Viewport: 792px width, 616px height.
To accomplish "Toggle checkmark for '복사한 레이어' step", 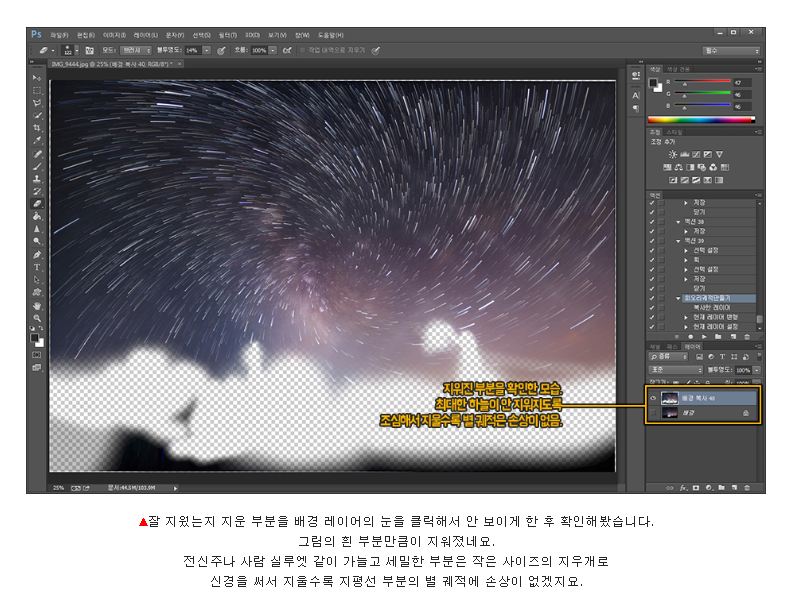I will (652, 308).
